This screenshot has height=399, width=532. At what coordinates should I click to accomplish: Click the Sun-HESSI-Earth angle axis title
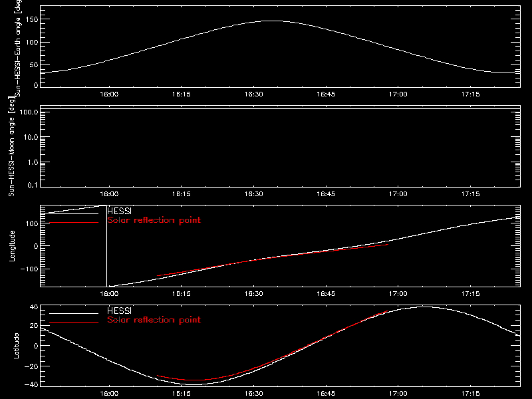[x=18, y=48]
